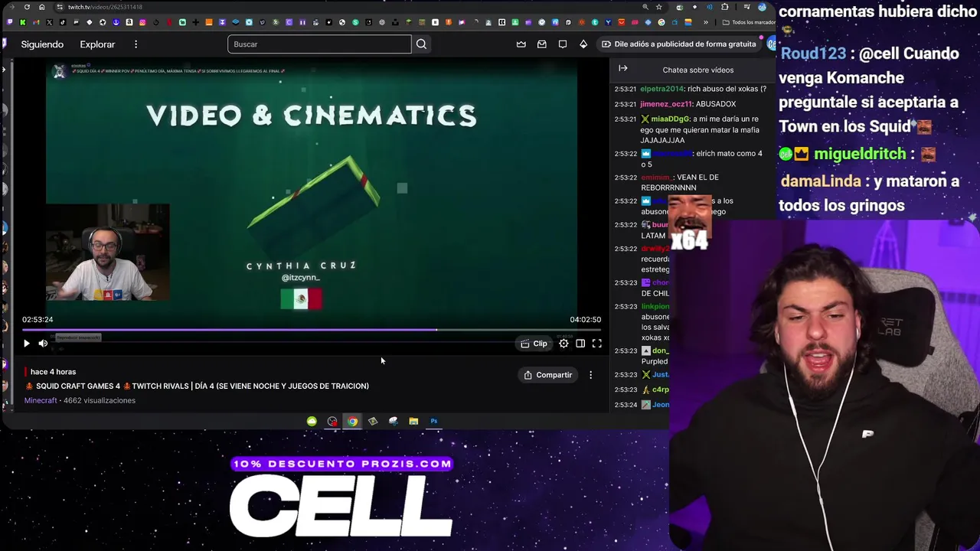The image size is (980, 551).
Task: Click the streamer's webcam inside the video
Action: (107, 253)
